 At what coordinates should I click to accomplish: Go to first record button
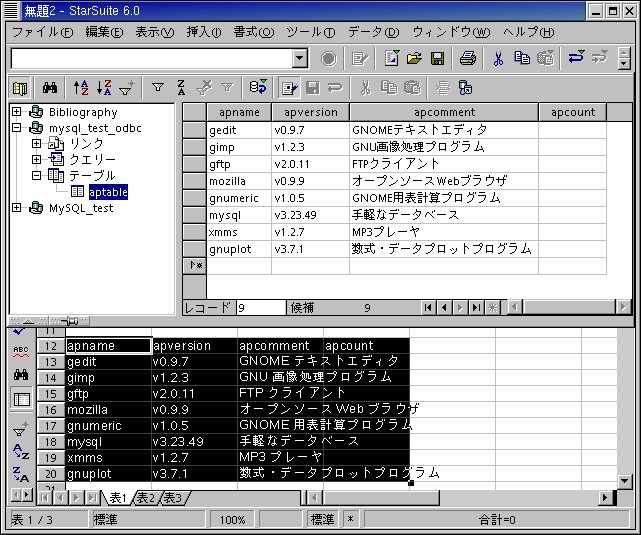tap(428, 307)
